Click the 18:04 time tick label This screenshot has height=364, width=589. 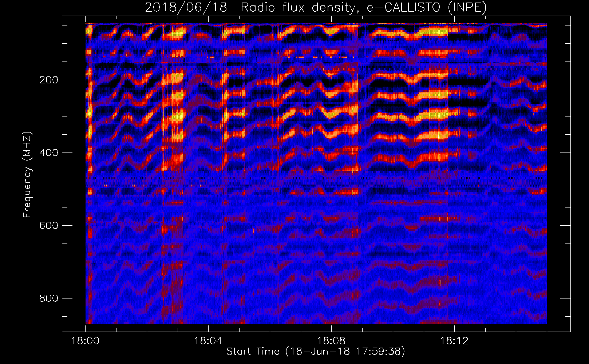pyautogui.click(x=208, y=341)
